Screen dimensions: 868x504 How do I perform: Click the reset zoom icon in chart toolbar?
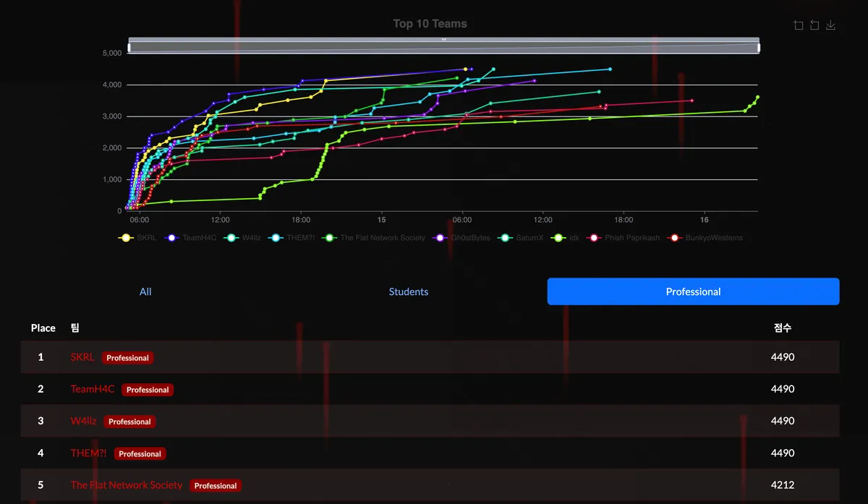click(x=814, y=25)
